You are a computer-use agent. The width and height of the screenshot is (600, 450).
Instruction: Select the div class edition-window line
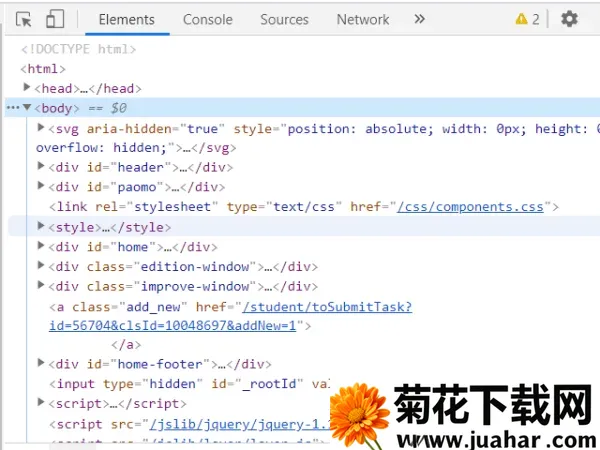185,266
